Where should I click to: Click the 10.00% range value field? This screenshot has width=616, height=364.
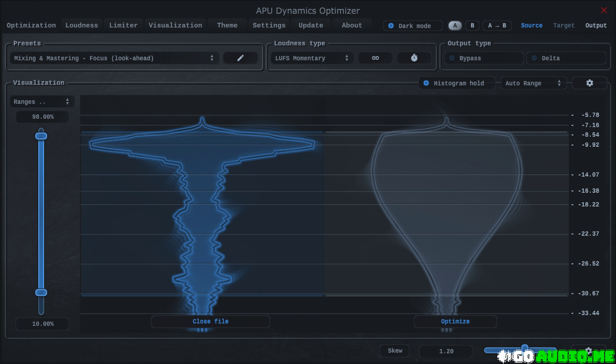pos(42,324)
